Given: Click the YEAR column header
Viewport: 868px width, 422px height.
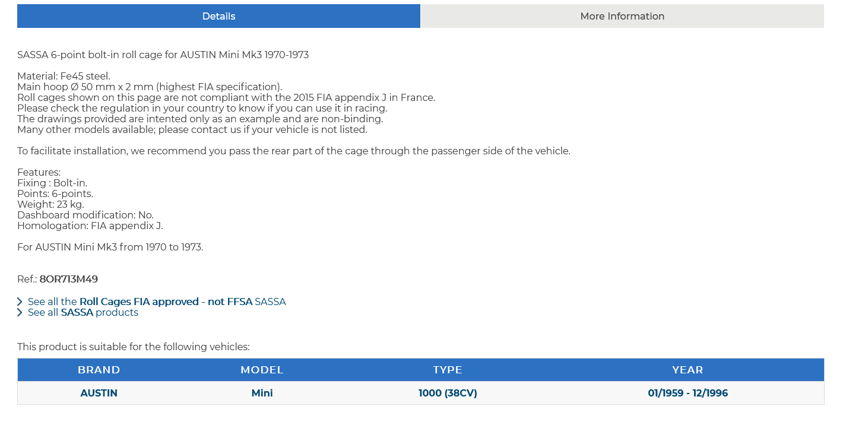Looking at the screenshot, I should click(x=688, y=370).
